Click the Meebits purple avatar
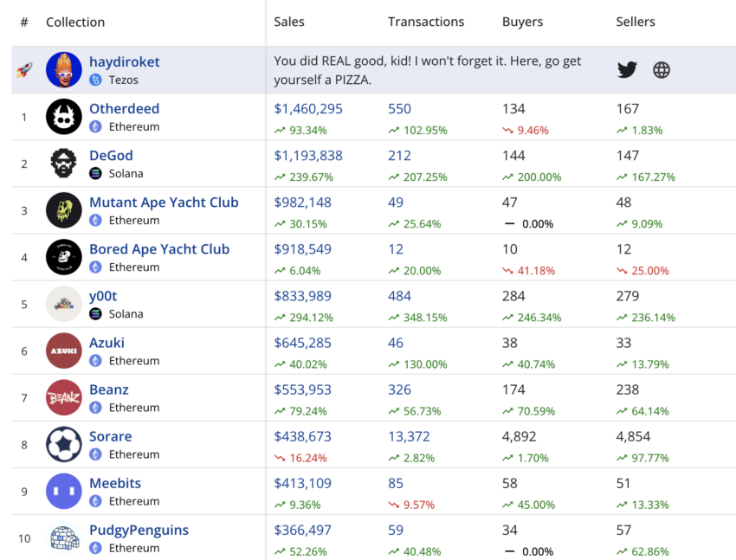The height and width of the screenshot is (560, 736). click(64, 491)
